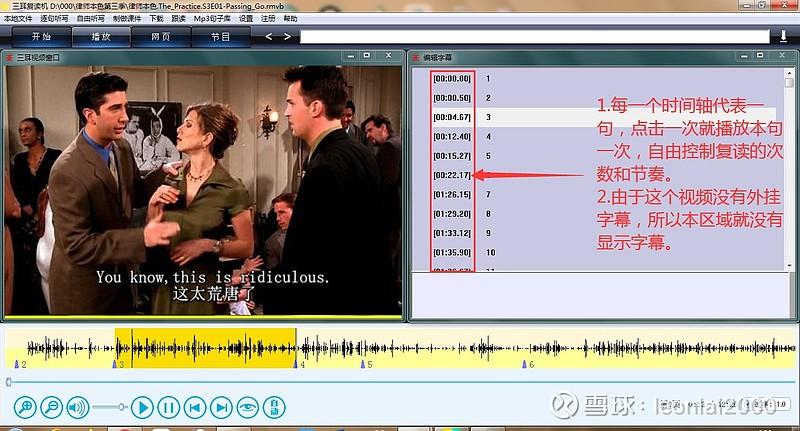
Task: Open the 下载 menu
Action: 156,18
